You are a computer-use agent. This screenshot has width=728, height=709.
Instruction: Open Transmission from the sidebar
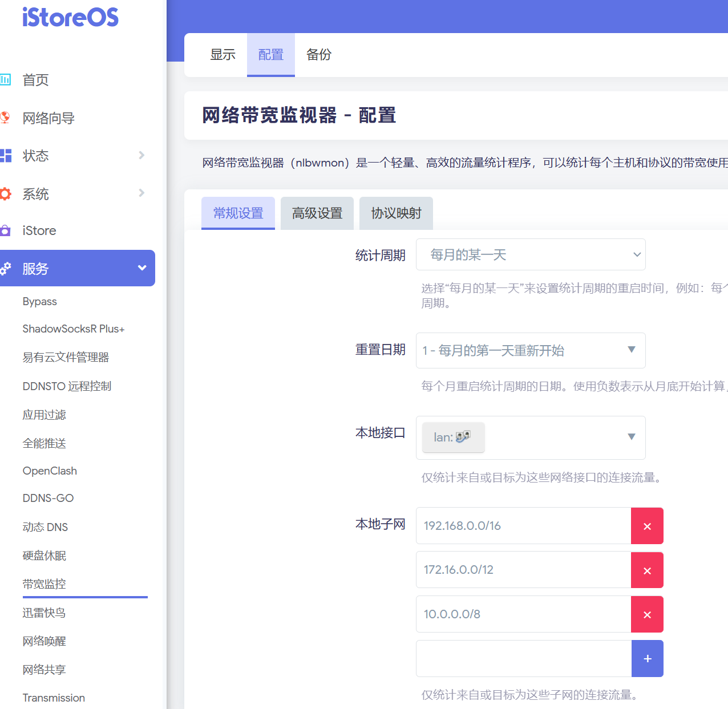(x=53, y=697)
